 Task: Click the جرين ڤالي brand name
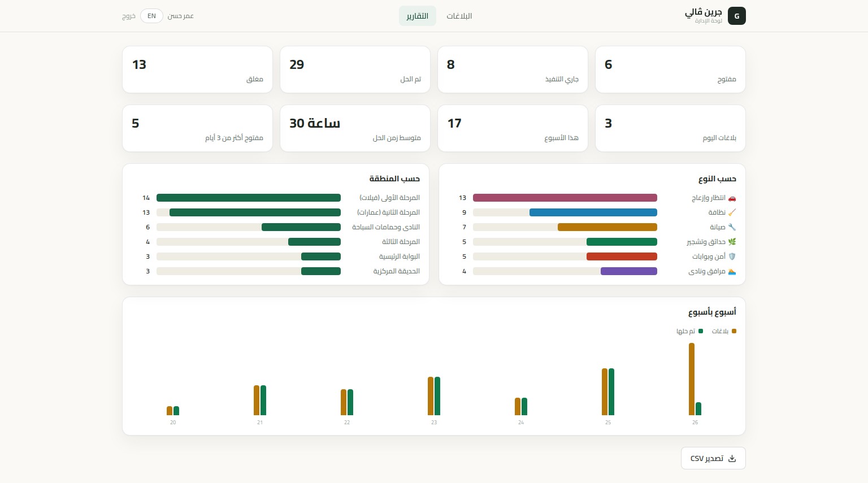pyautogui.click(x=703, y=12)
